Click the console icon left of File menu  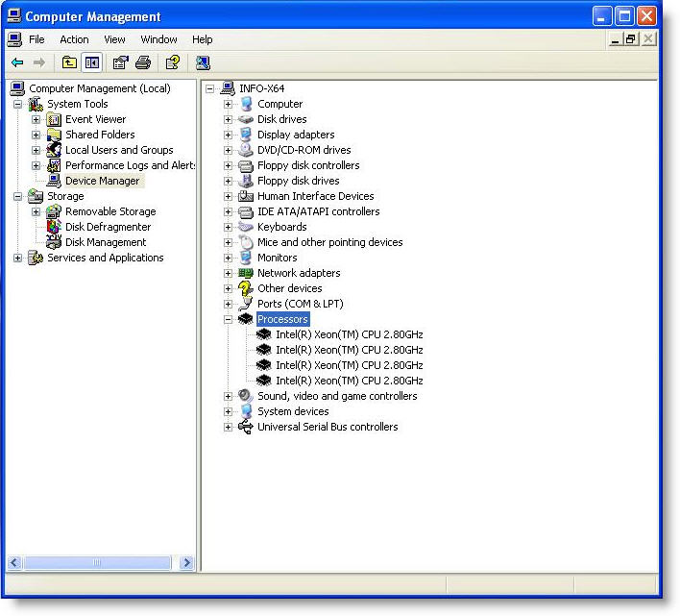tap(14, 39)
